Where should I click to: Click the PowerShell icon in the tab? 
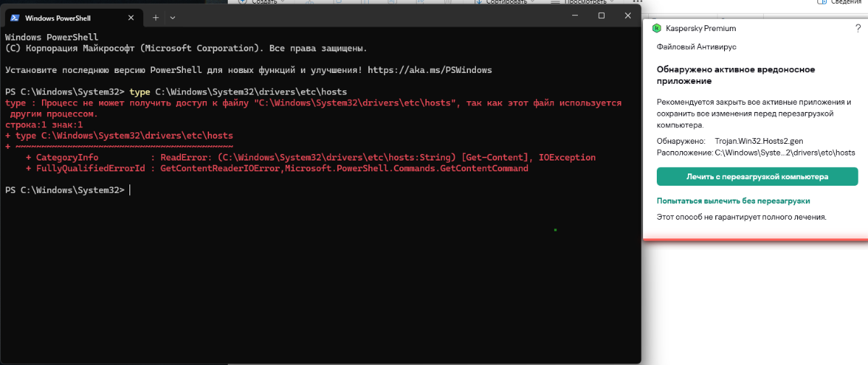click(14, 17)
